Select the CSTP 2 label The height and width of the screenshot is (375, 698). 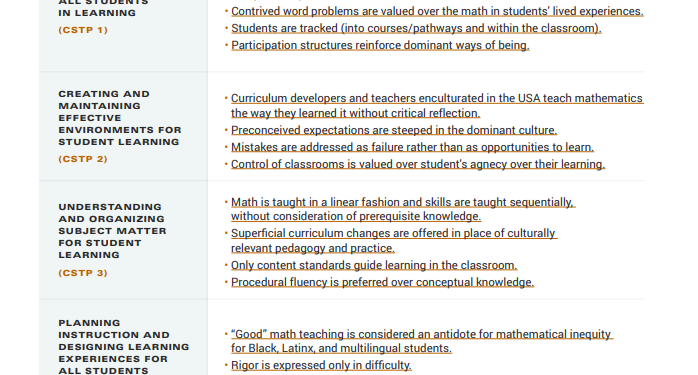(83, 159)
